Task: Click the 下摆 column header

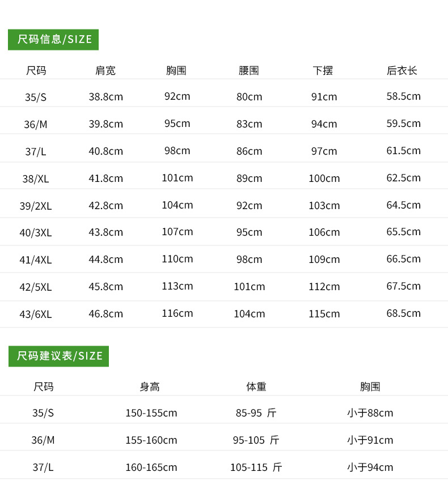Action: click(323, 71)
